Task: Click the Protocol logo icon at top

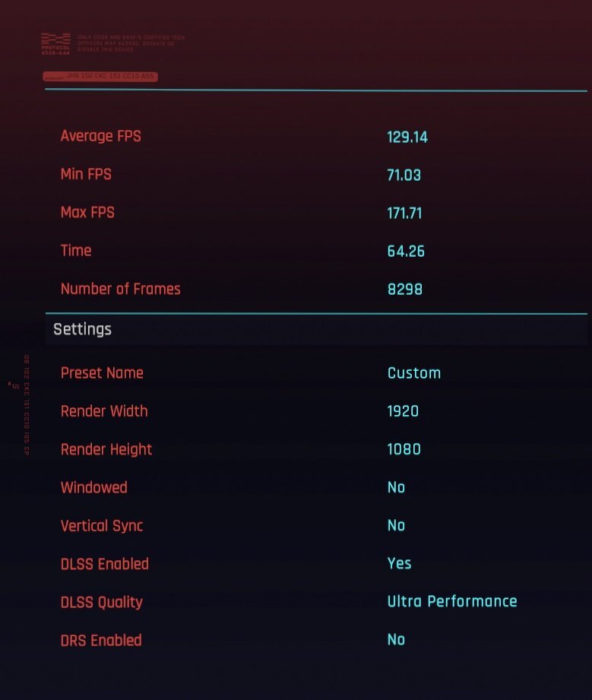Action: (55, 44)
